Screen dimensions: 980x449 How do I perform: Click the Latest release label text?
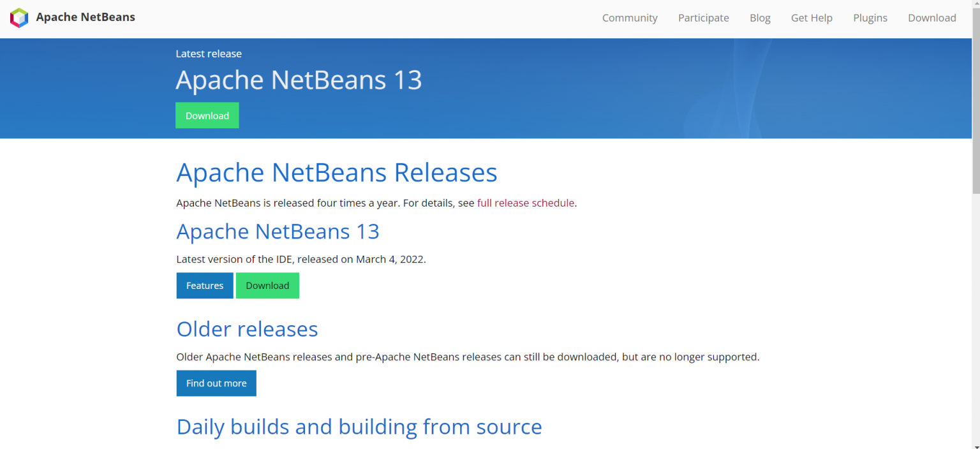[x=209, y=54]
